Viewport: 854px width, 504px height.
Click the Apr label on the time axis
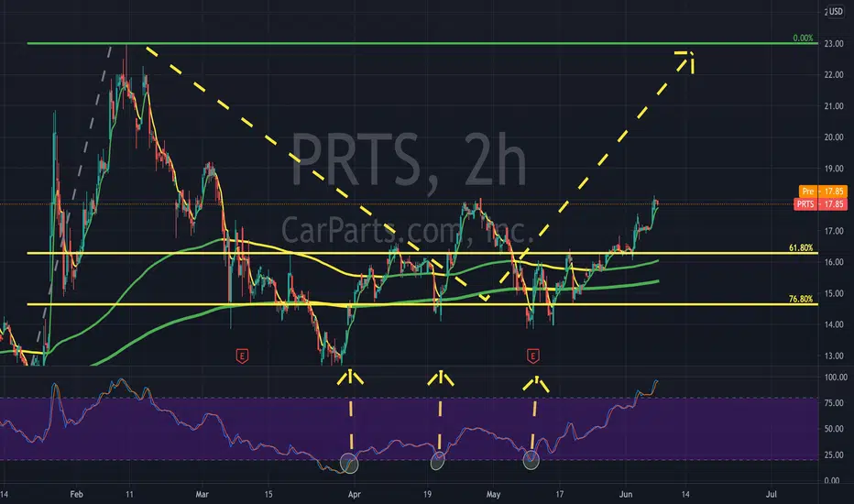[x=354, y=494]
